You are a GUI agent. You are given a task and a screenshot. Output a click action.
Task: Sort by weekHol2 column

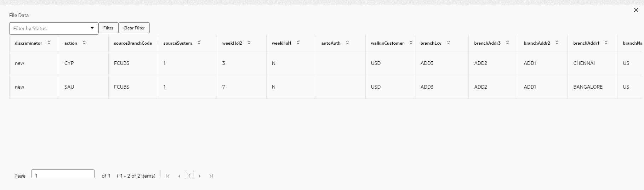[x=249, y=43]
